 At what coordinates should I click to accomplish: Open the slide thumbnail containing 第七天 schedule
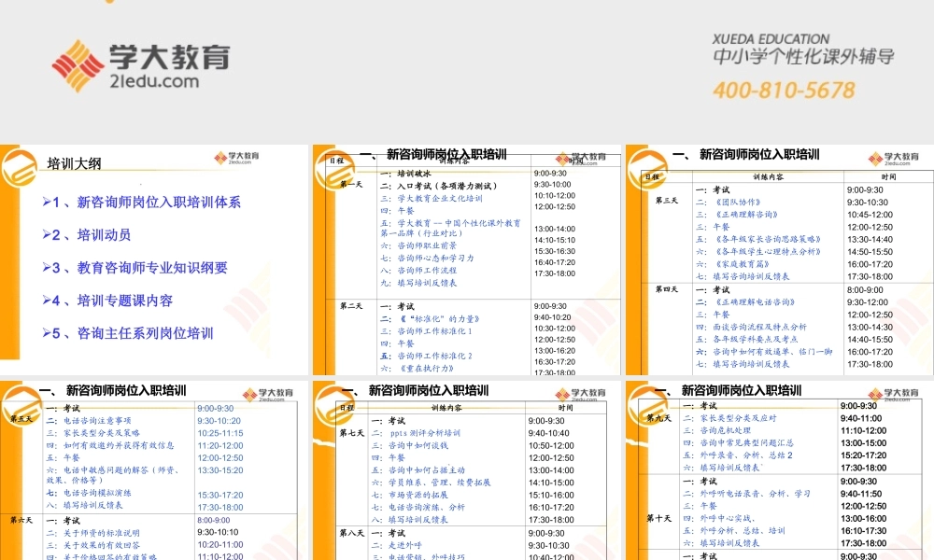tap(467, 470)
